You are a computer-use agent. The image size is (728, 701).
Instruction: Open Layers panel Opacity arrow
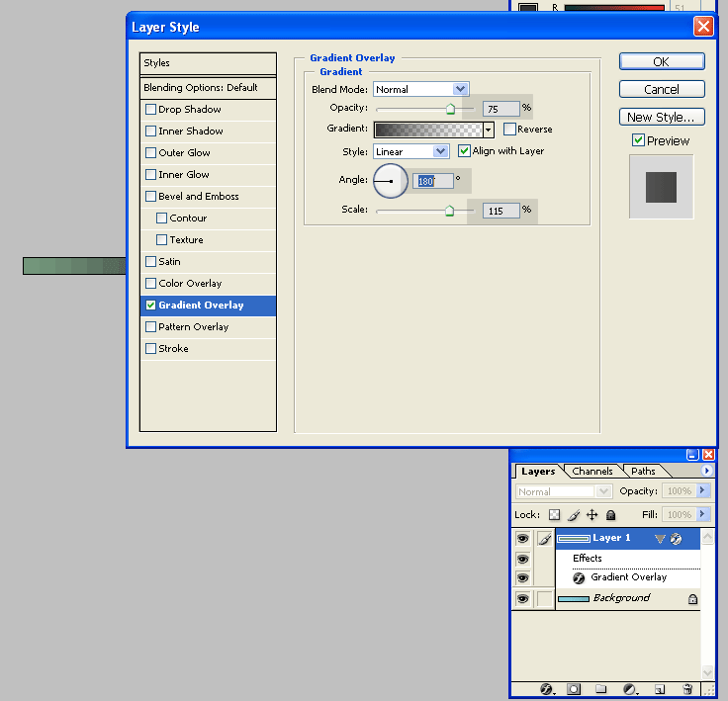703,490
